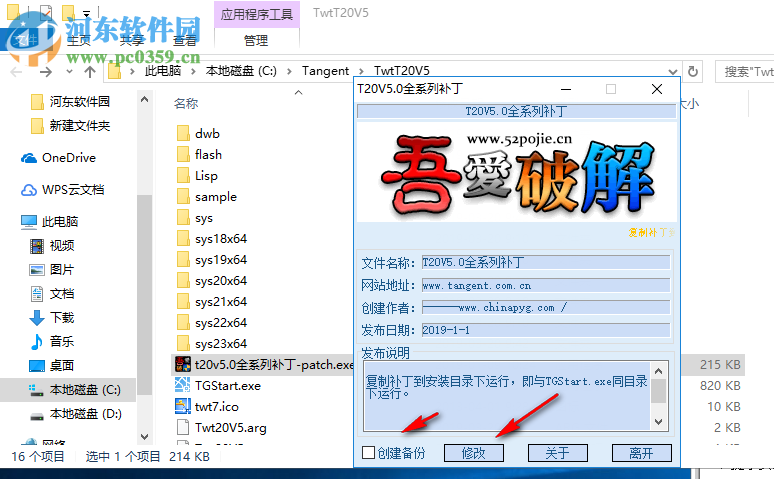Click the 发布日期 field 2019-1-1
The image size is (774, 479).
point(546,330)
